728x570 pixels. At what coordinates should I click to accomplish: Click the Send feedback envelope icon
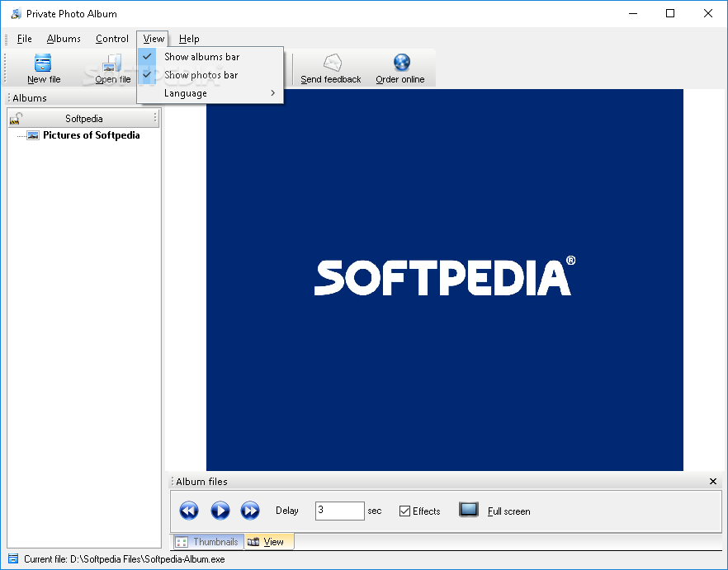pos(332,63)
